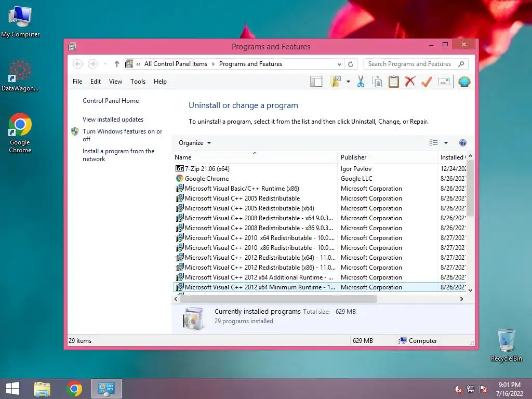Open the Windows Start button
This screenshot has width=532, height=399.
point(12,389)
